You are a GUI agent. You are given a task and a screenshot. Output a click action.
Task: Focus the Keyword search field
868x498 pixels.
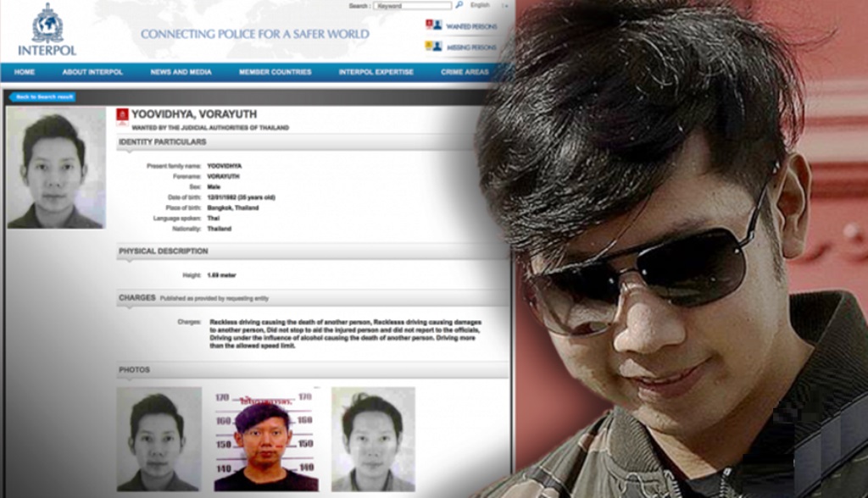click(x=412, y=5)
